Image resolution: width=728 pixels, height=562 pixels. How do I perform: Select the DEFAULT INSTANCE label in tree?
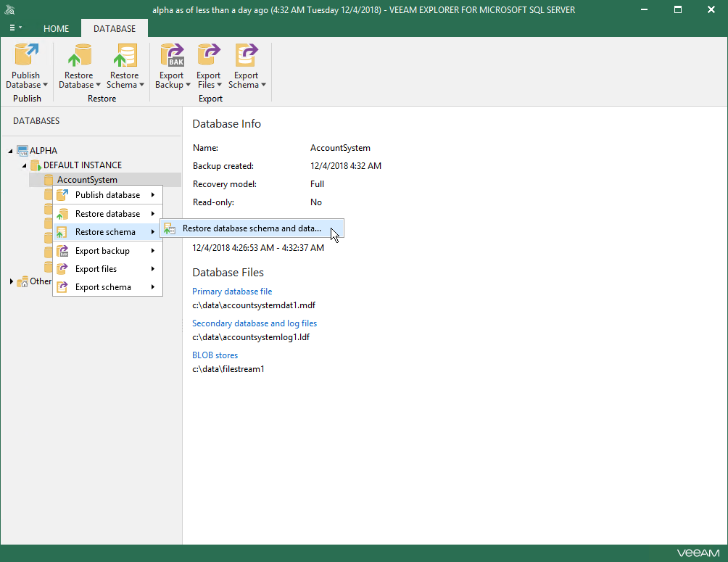click(x=83, y=165)
